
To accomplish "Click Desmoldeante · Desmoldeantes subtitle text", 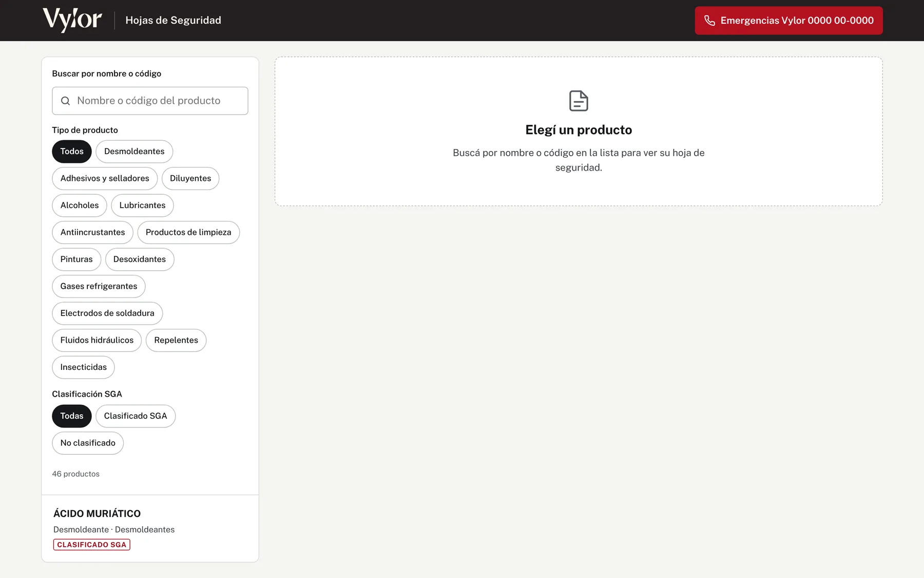I will pos(114,530).
